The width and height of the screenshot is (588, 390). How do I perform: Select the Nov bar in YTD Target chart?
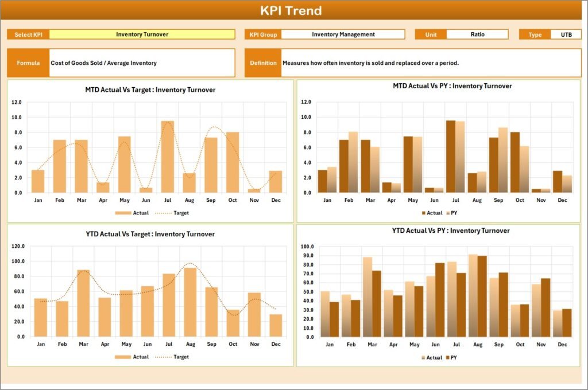coord(254,315)
